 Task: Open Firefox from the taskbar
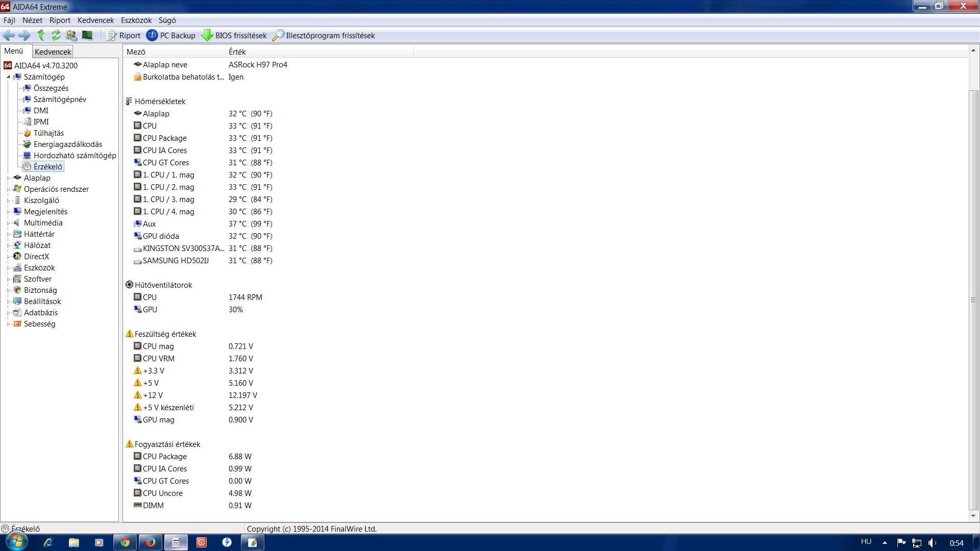tap(151, 542)
